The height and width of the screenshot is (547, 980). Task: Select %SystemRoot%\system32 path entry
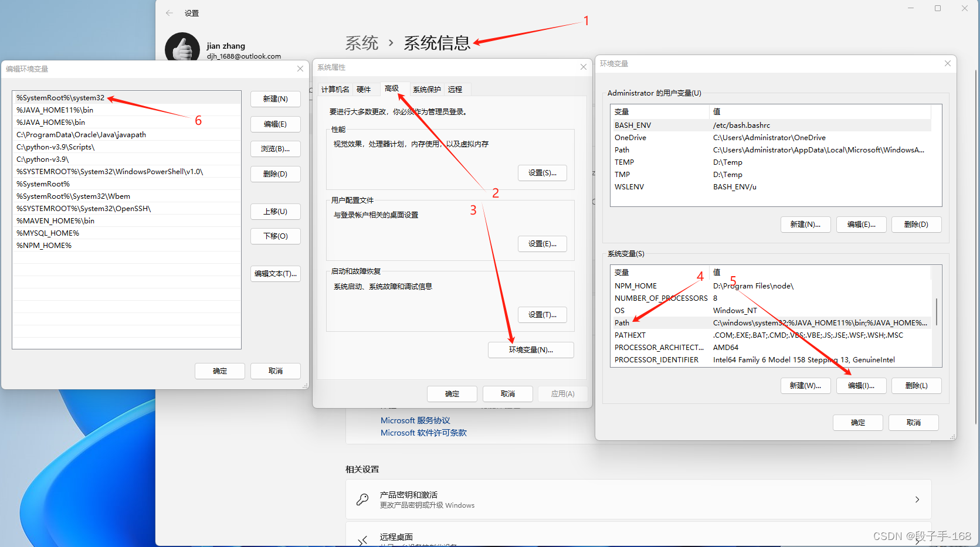pyautogui.click(x=127, y=98)
